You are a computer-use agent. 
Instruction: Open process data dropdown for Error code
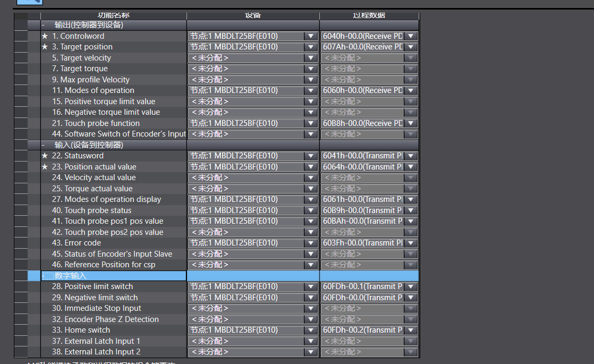pos(411,243)
